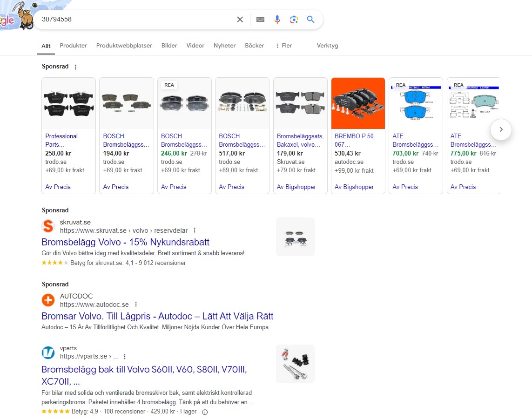
Task: Click 'Av Precis' under ATE 703,00 kr card
Action: (405, 187)
